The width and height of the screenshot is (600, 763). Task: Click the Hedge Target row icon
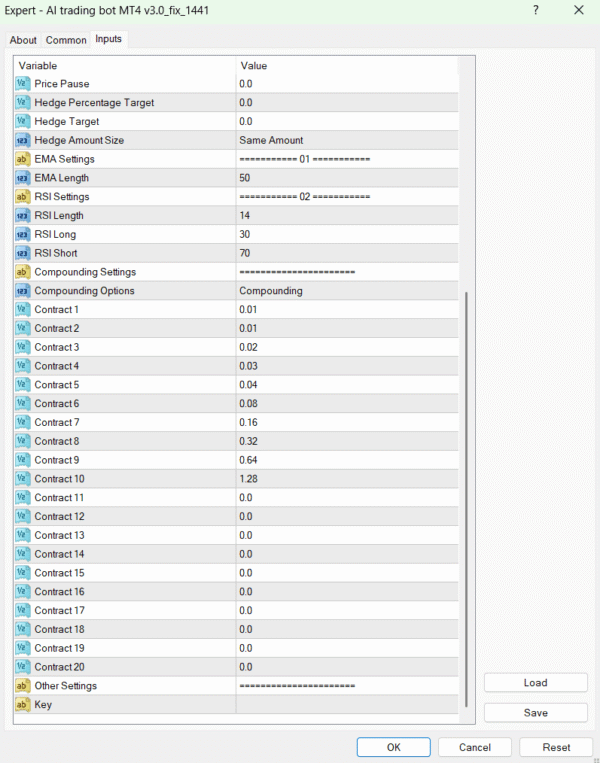pos(22,121)
